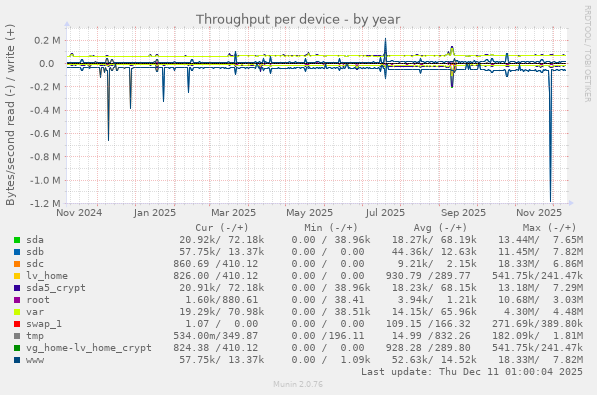This screenshot has width=597, height=395.
Task: Click www's Max value '18.33M/ 7.82M'
Action: point(540,360)
